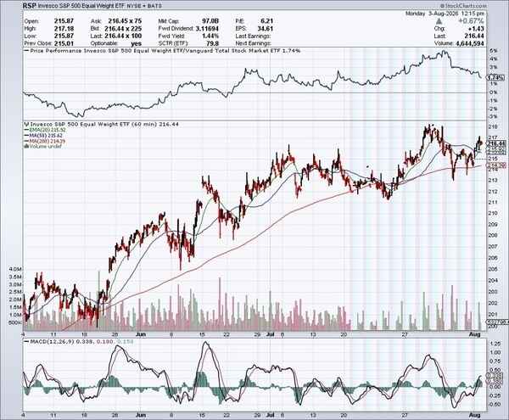
Task: Click the 'Last Earnings:' label
Action: pos(253,36)
